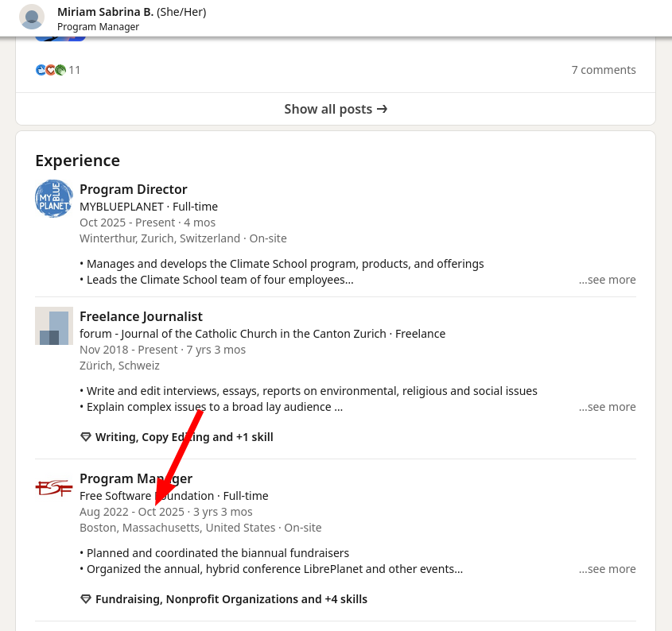This screenshot has width=672, height=631.
Task: Click diamond icon beside Fundraising skills
Action: point(86,599)
